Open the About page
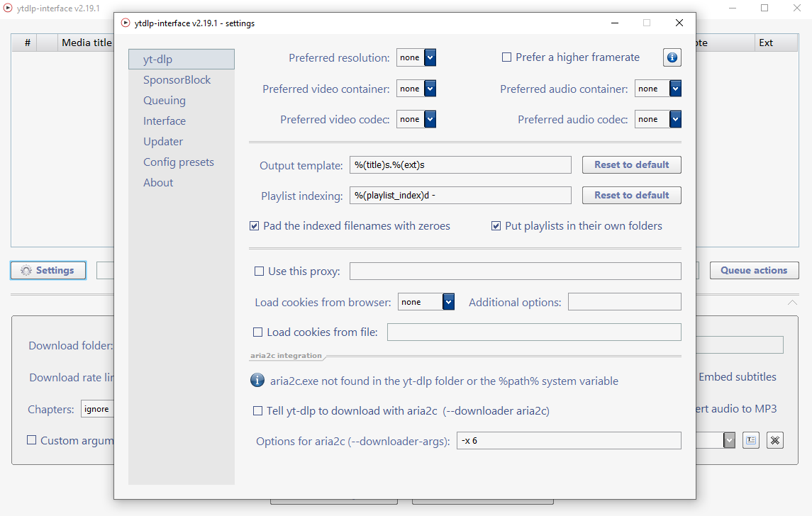Image resolution: width=812 pixels, height=516 pixels. [x=182, y=183]
